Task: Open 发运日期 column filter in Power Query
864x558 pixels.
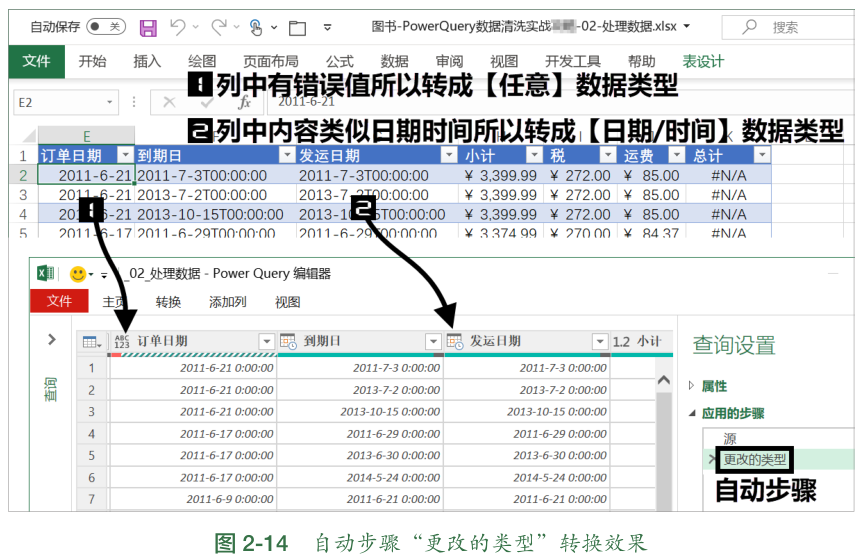Action: (x=600, y=342)
